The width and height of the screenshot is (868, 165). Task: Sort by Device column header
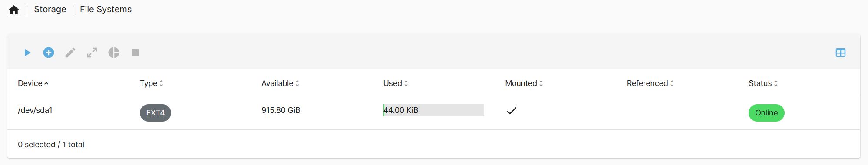(x=33, y=83)
